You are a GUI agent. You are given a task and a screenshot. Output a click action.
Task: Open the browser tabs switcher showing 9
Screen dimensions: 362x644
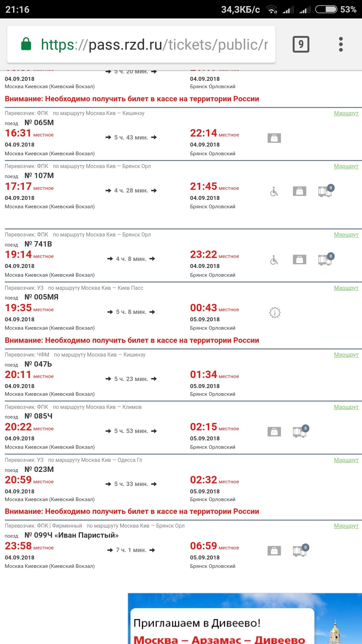(301, 44)
